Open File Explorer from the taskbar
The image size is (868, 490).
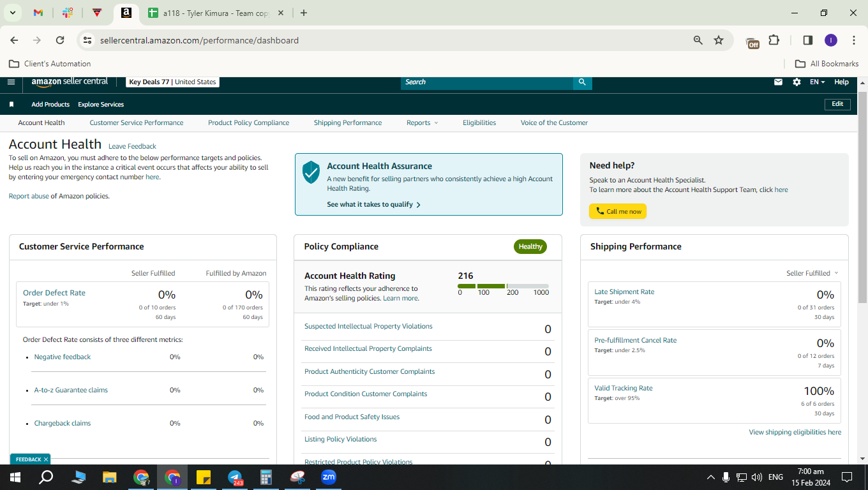(110, 477)
